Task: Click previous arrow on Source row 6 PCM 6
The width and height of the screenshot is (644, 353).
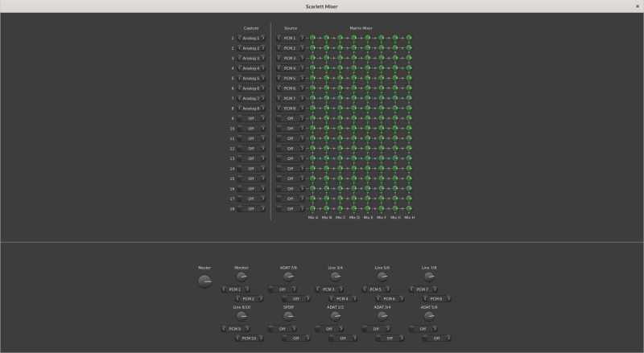Action: (x=279, y=88)
